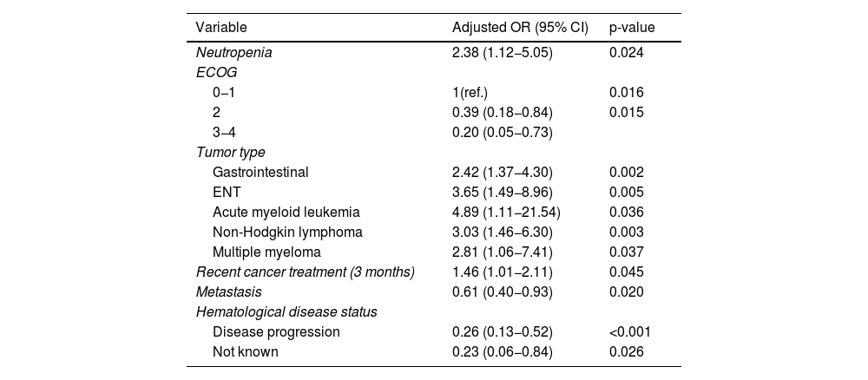Click the <0.001 p-value cell
The height and width of the screenshot is (380, 868).
point(630,332)
